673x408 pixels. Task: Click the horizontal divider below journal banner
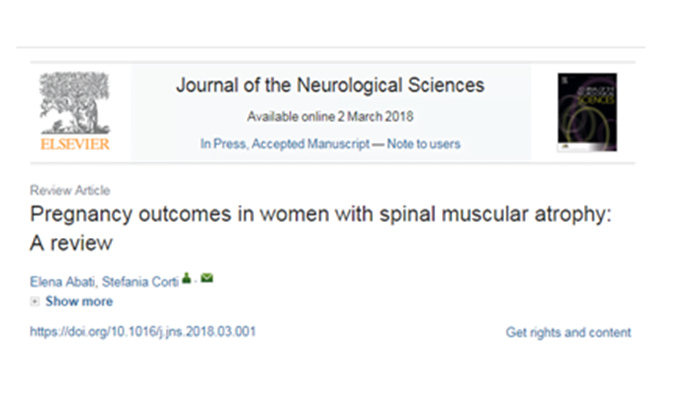pyautogui.click(x=333, y=163)
